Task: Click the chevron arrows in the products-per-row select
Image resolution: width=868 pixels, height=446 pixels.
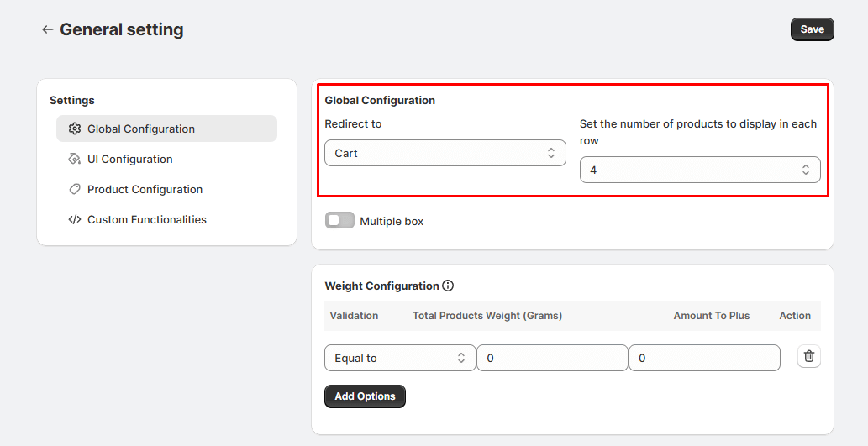Action: (805, 170)
